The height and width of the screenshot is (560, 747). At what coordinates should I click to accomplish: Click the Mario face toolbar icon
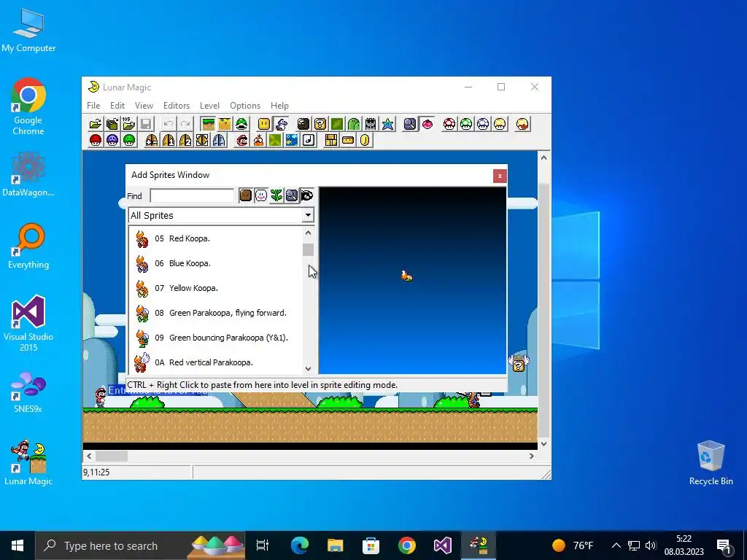242,141
